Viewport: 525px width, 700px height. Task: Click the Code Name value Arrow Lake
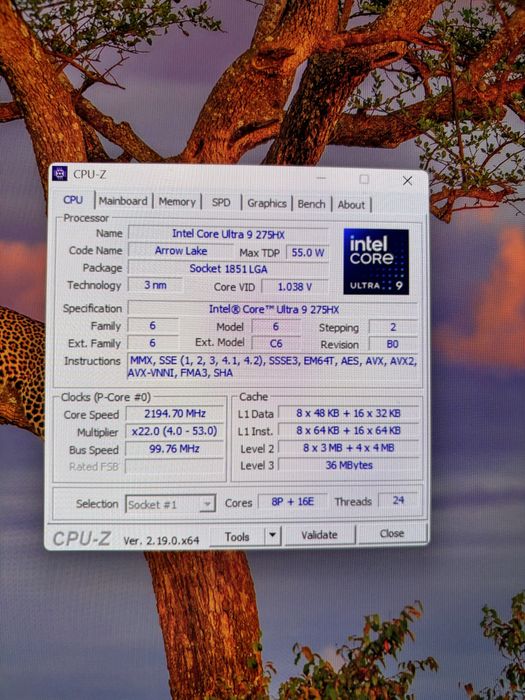181,250
